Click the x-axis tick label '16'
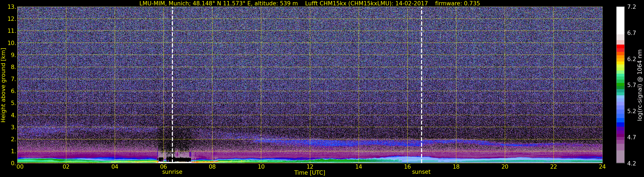The height and width of the screenshot is (177, 644). pyautogui.click(x=407, y=167)
